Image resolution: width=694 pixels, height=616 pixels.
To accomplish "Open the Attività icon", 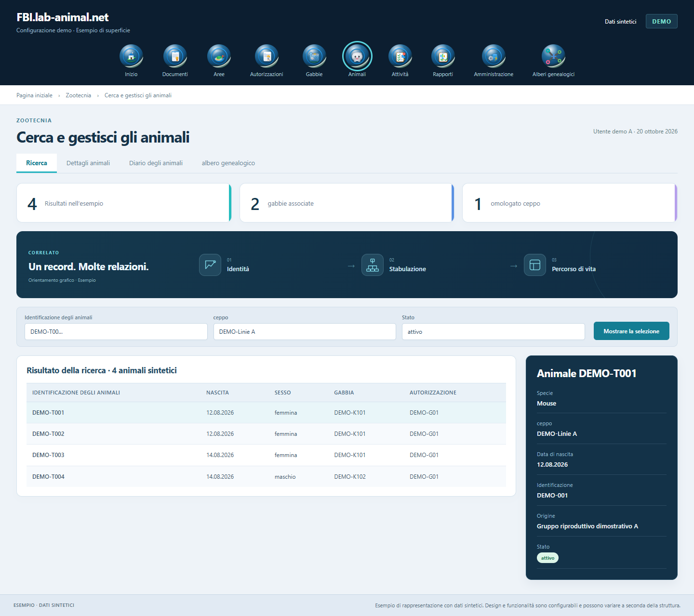I will point(400,56).
